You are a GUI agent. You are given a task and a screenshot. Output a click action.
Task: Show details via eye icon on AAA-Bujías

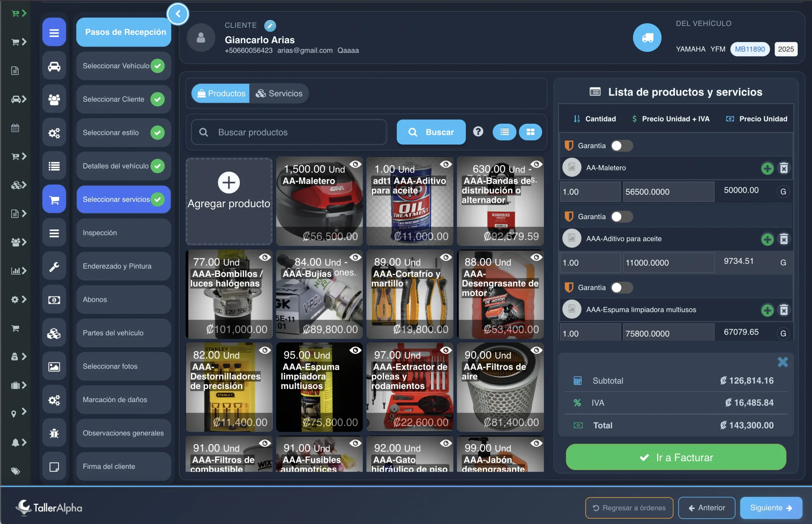click(x=355, y=258)
